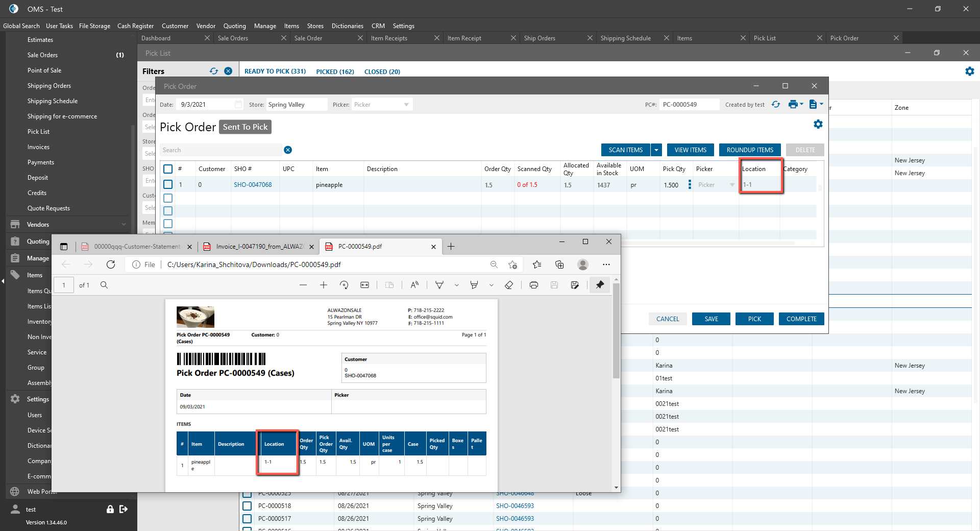Image resolution: width=980 pixels, height=531 pixels.
Task: Open Pick Order grid settings gear
Action: (818, 124)
